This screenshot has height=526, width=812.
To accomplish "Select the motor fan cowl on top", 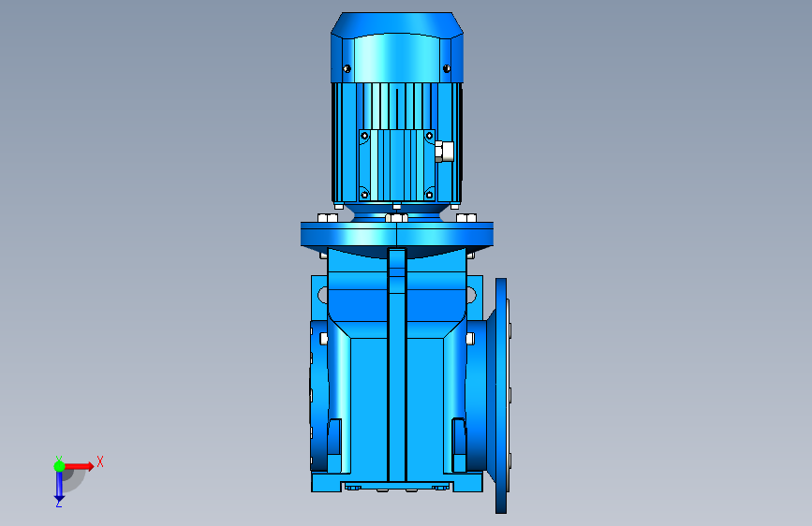I will point(397,48).
